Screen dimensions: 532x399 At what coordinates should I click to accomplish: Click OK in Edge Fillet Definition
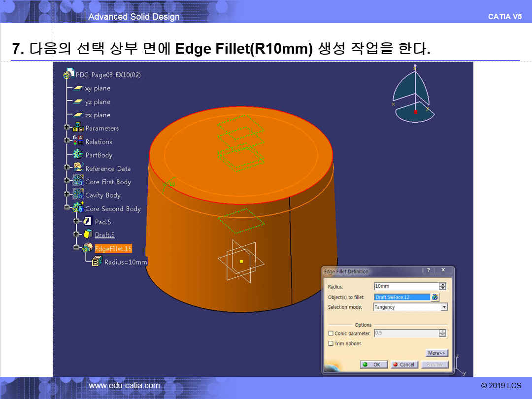372,365
